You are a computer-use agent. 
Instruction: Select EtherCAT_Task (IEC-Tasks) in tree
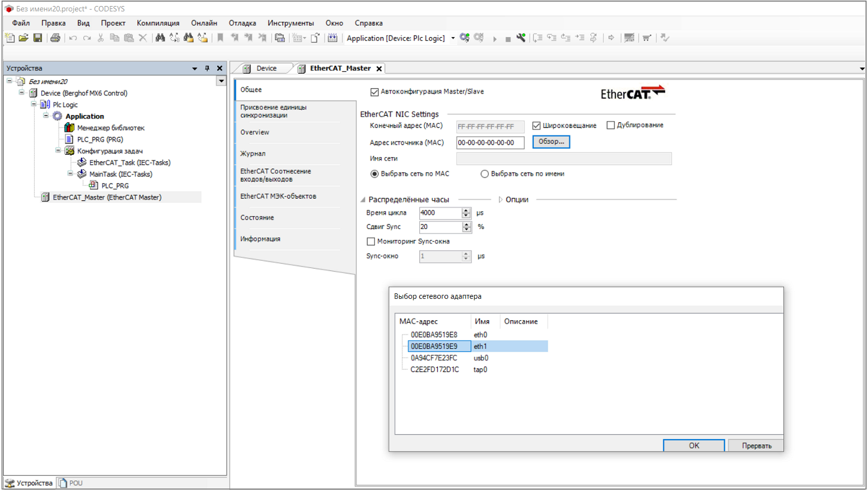point(130,162)
